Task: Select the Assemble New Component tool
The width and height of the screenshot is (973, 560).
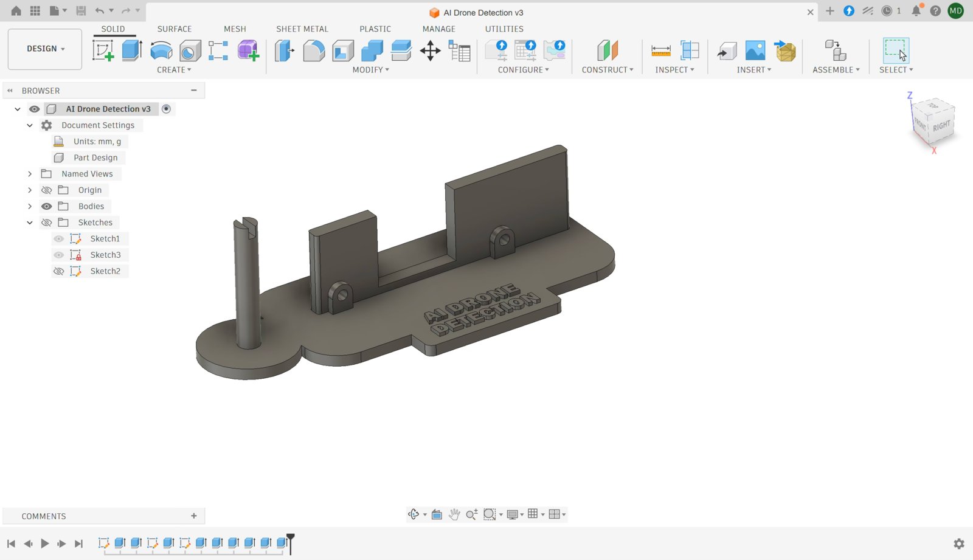Action: tap(836, 50)
